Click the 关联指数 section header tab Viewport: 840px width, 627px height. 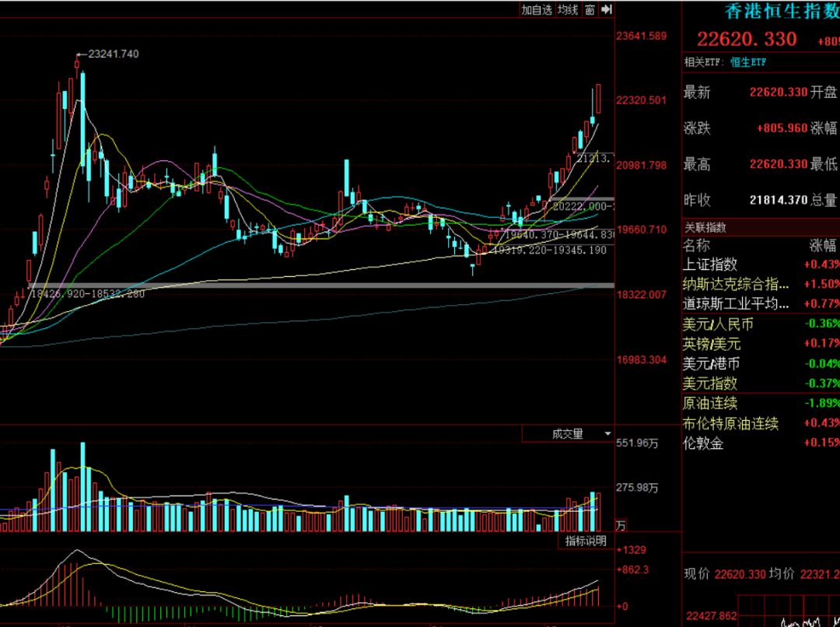[705, 228]
